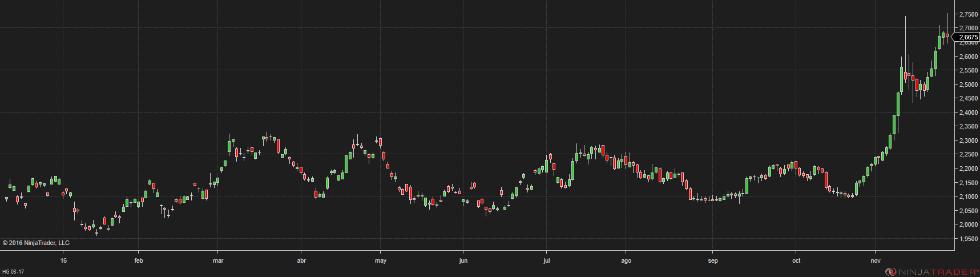Click the 2,1000 price axis label

(x=968, y=196)
